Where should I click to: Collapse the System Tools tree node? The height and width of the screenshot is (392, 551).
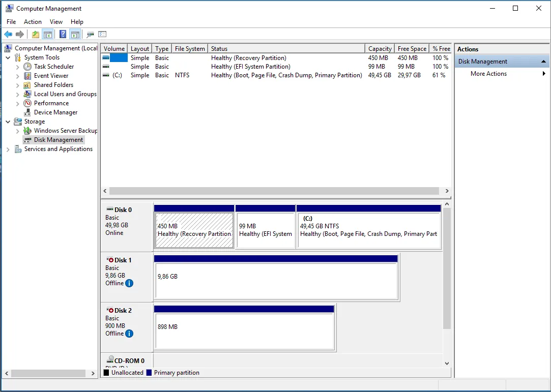coord(8,58)
